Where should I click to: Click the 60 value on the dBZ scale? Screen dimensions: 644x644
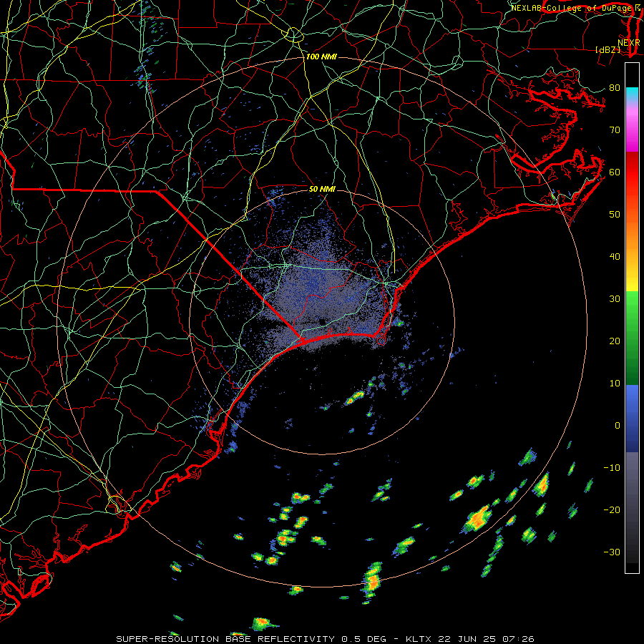(615, 172)
